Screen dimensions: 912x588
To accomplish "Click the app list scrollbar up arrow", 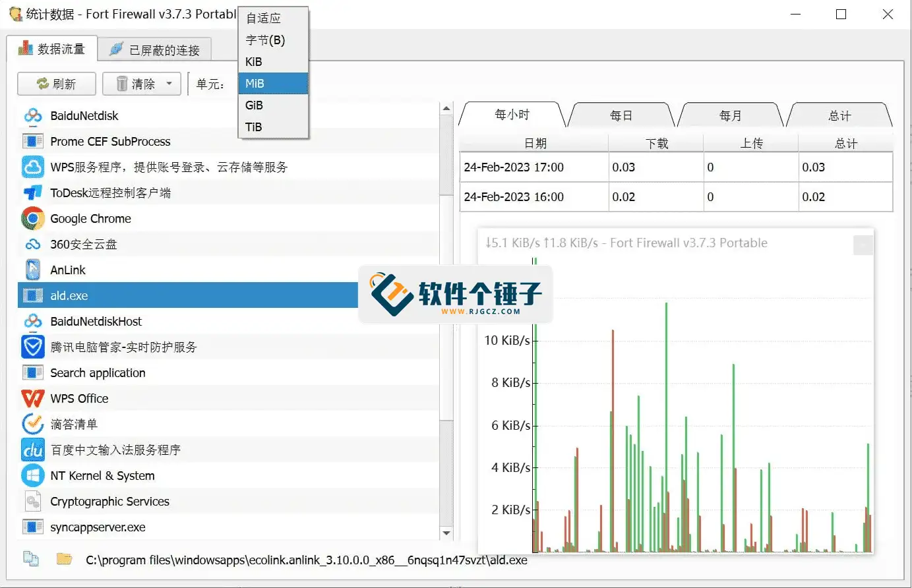I will pyautogui.click(x=446, y=108).
